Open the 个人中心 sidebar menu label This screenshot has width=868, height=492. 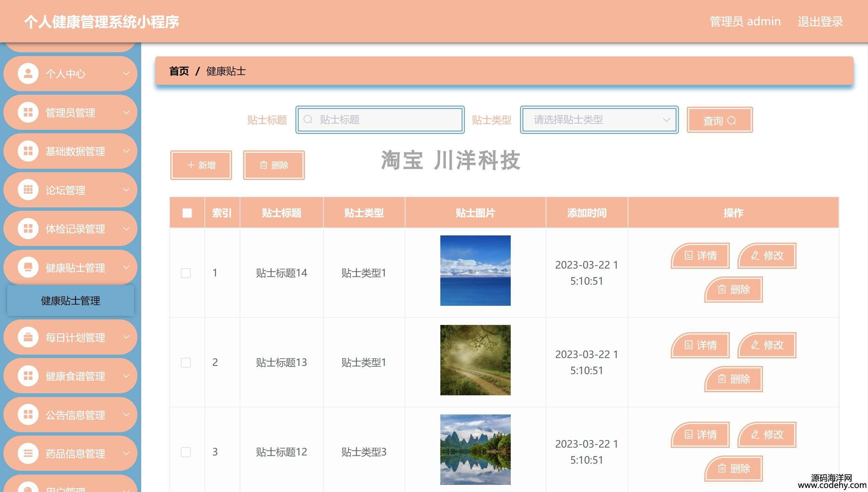(65, 74)
